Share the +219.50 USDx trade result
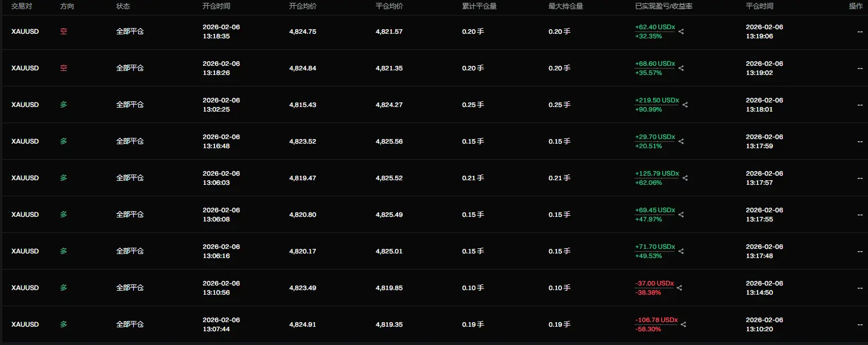 (x=685, y=105)
